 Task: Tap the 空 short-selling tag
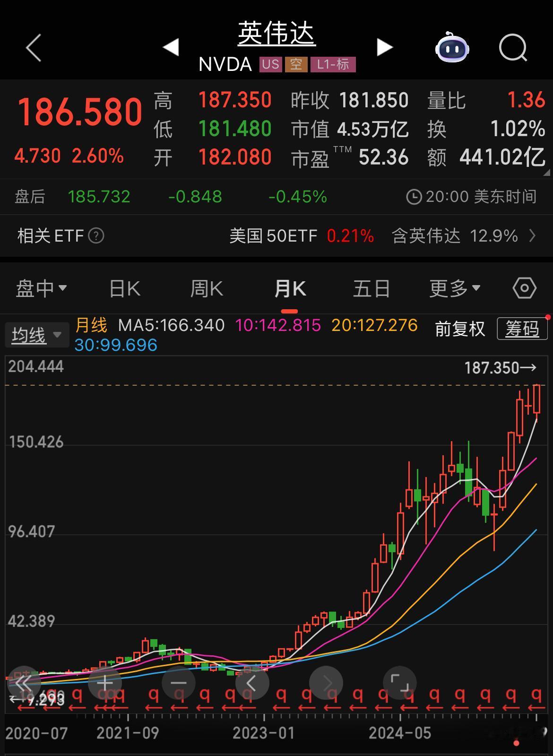pyautogui.click(x=296, y=64)
